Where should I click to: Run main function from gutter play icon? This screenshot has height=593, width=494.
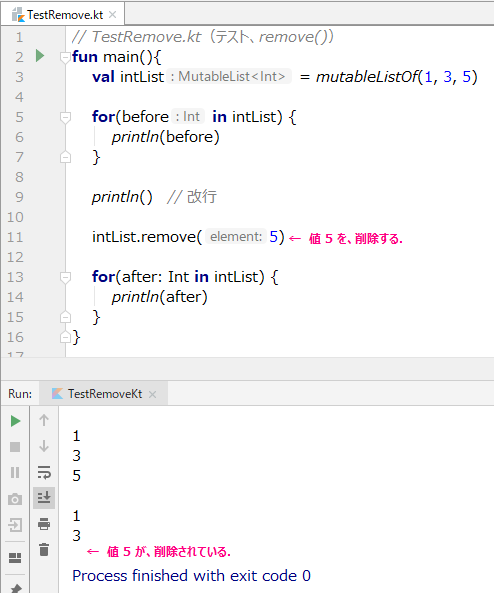[40, 56]
